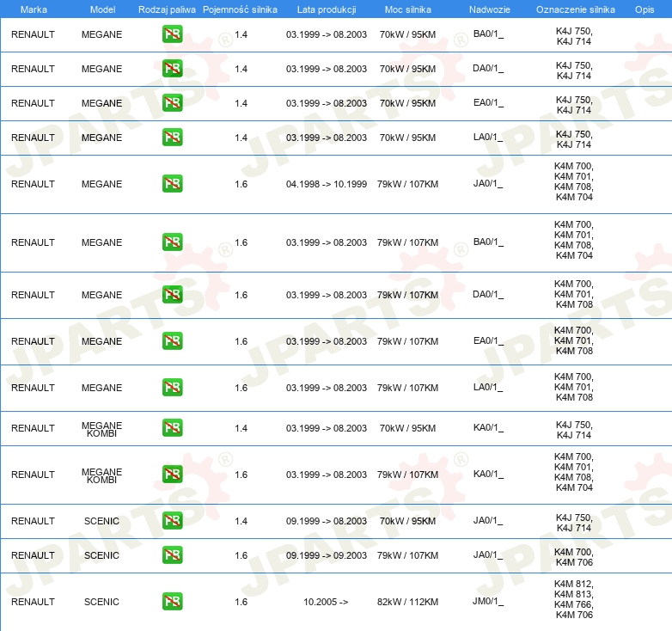Screen dimensions: 672x631
Task: Click body code DA0/1_ in Megane 1.6 row
Action: 488,295
